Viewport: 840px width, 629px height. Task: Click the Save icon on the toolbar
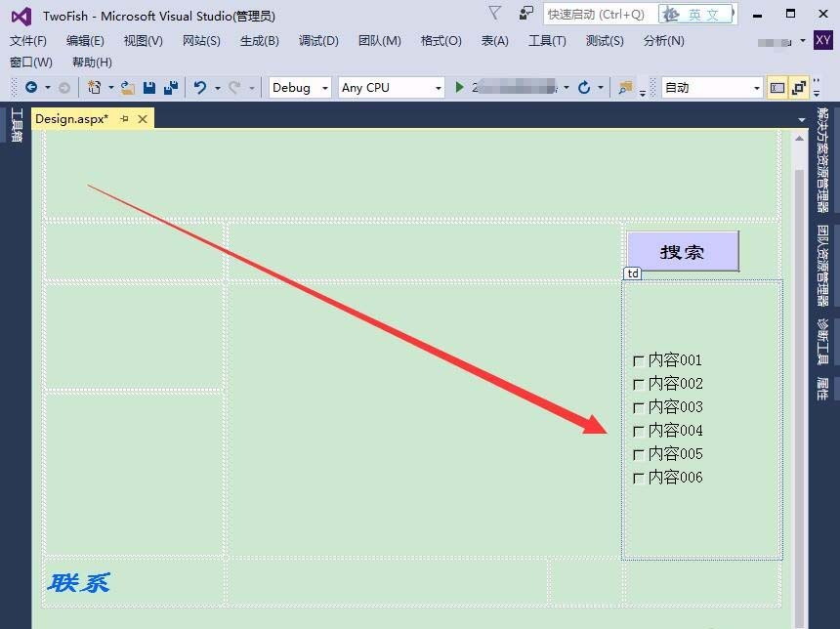149,87
